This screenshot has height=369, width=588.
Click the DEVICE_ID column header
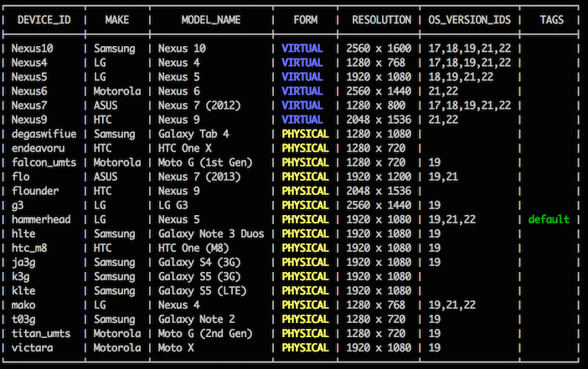click(x=44, y=20)
